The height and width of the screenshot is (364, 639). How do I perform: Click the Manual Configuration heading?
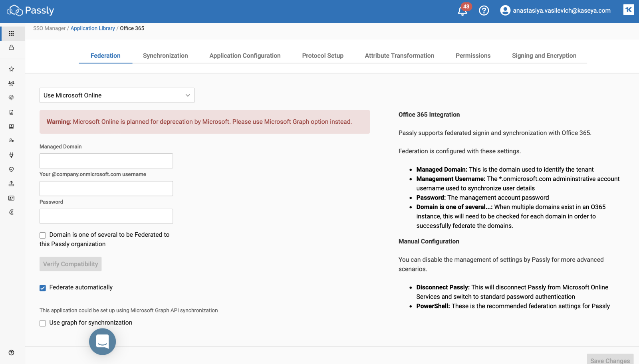point(429,241)
